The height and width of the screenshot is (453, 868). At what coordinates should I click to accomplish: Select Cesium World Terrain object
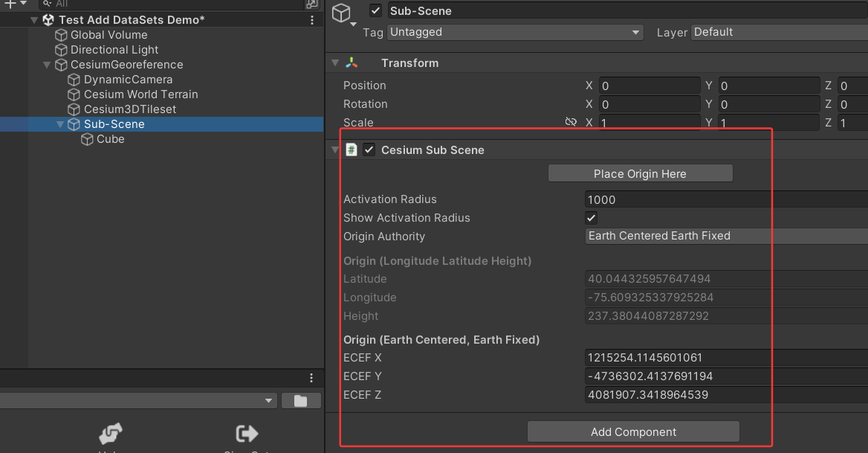[140, 94]
